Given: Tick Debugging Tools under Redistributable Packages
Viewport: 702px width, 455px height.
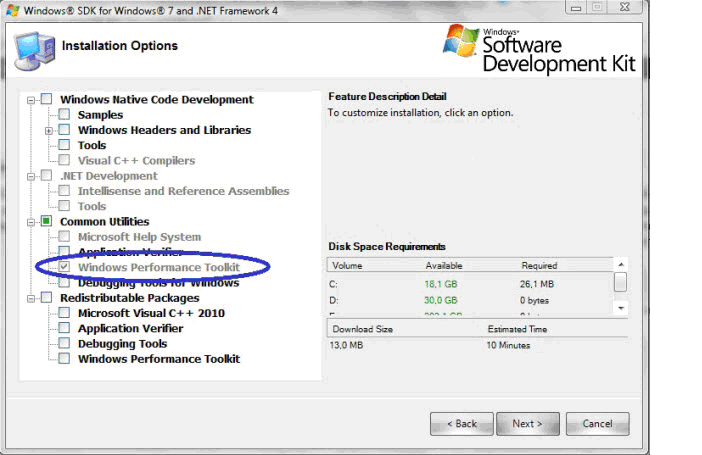Looking at the screenshot, I should point(64,344).
